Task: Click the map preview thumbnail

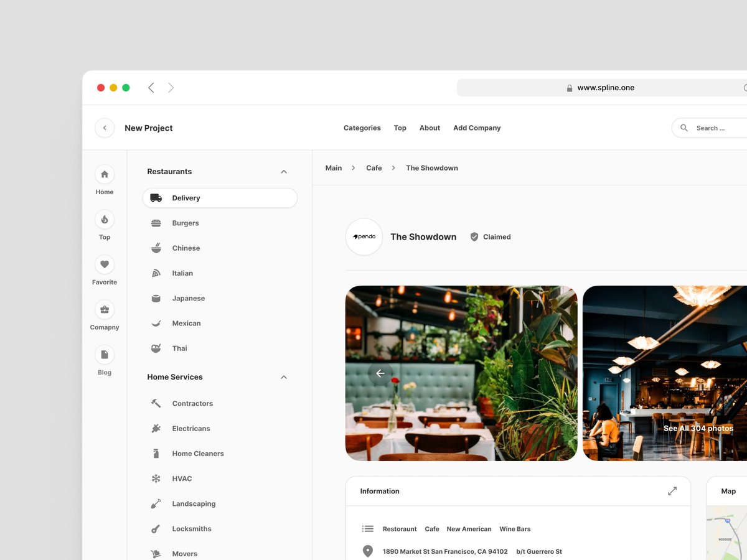Action: coord(727,533)
